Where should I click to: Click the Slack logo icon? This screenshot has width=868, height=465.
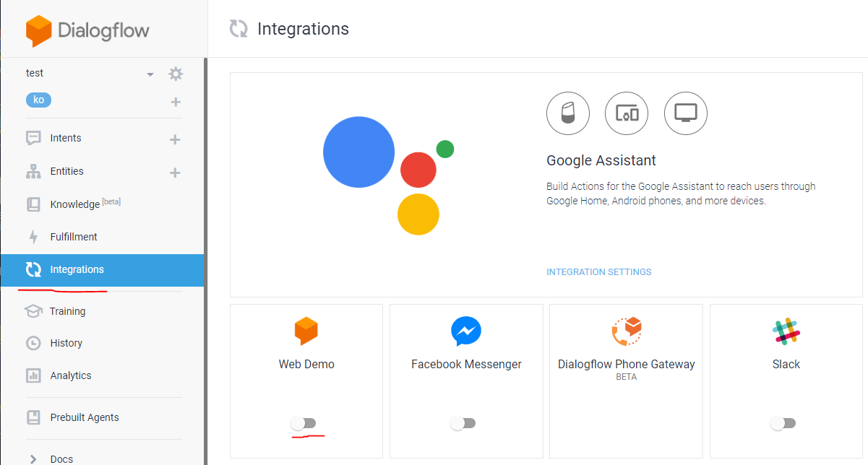pyautogui.click(x=786, y=331)
